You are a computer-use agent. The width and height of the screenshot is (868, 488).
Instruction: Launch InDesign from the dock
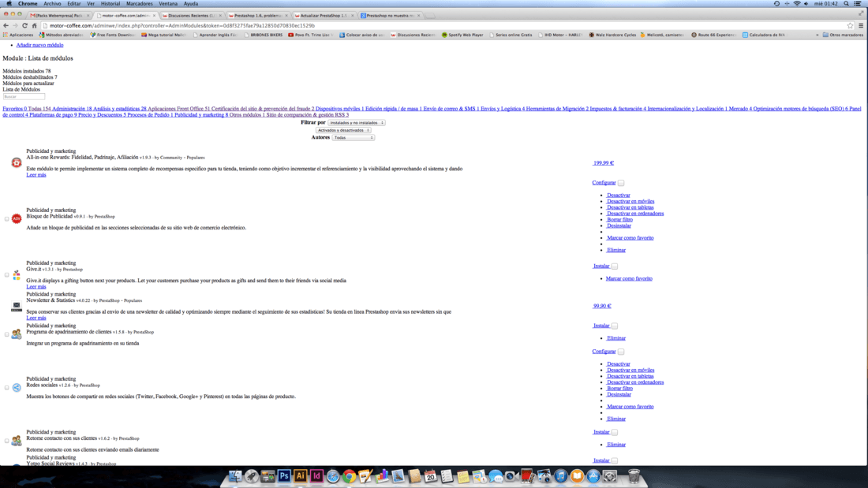(316, 476)
